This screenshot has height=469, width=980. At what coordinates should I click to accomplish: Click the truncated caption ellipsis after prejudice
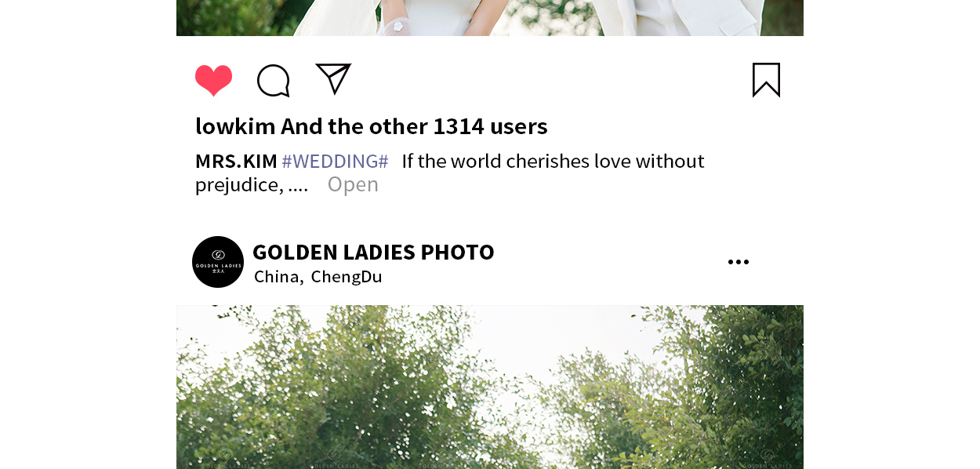click(299, 186)
